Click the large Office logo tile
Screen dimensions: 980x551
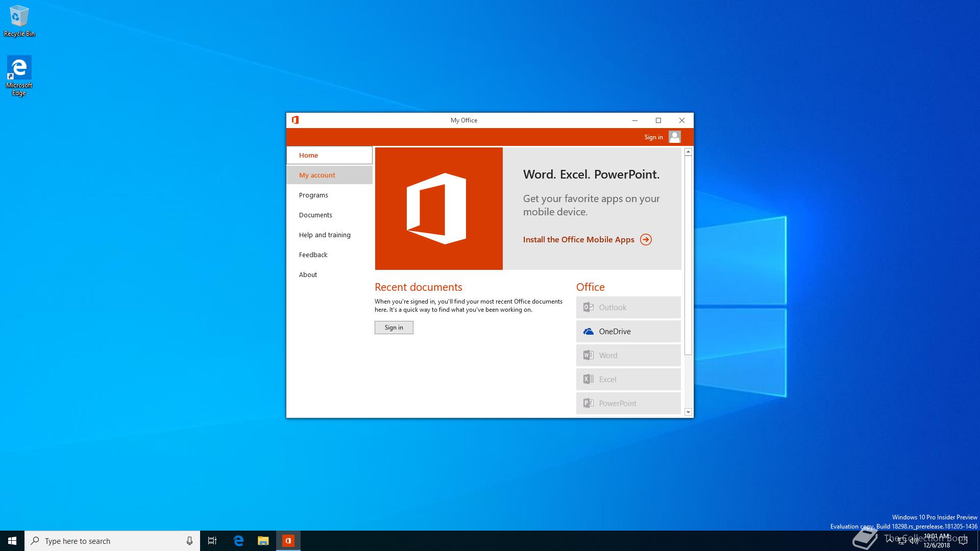[438, 209]
